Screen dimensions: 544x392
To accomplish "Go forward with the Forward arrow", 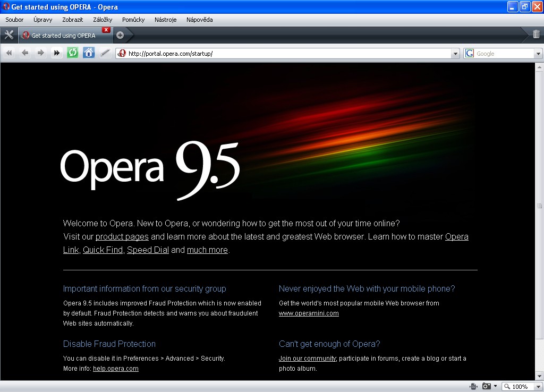I will point(40,53).
